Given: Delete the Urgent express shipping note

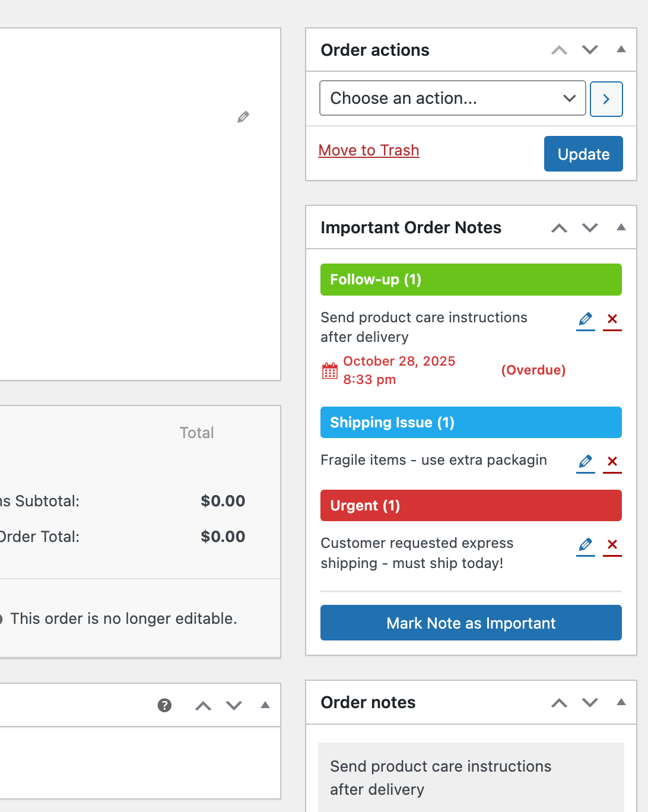Looking at the screenshot, I should click(612, 544).
